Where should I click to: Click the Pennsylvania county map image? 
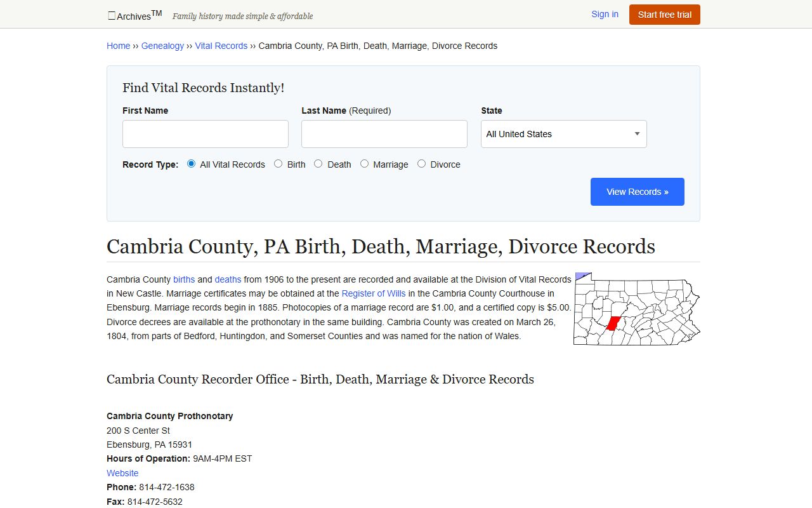pos(636,309)
